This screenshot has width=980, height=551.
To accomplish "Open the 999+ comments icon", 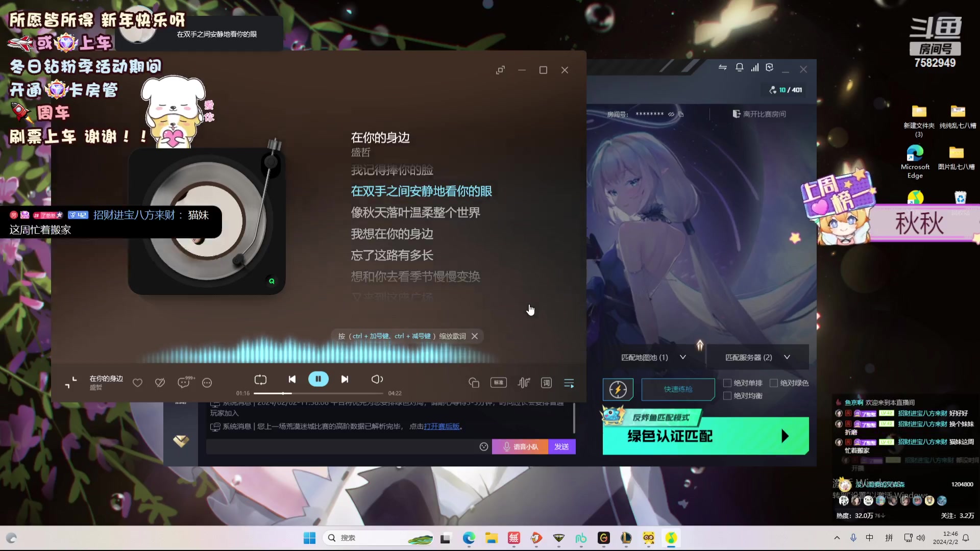I will [x=185, y=382].
